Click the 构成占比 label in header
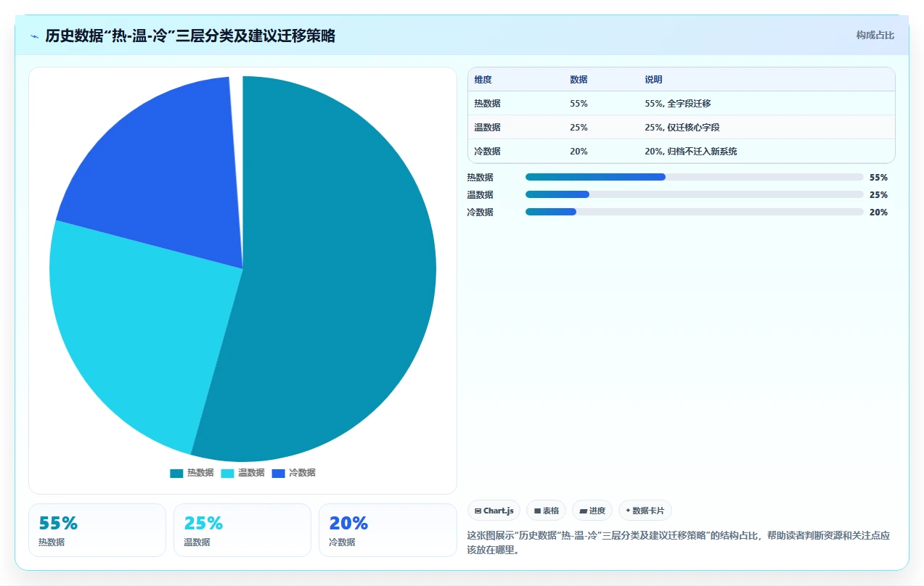This screenshot has width=924, height=586. [x=875, y=35]
